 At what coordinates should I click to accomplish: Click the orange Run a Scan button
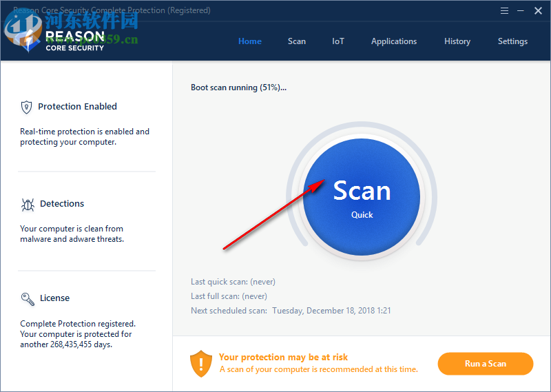click(x=486, y=364)
